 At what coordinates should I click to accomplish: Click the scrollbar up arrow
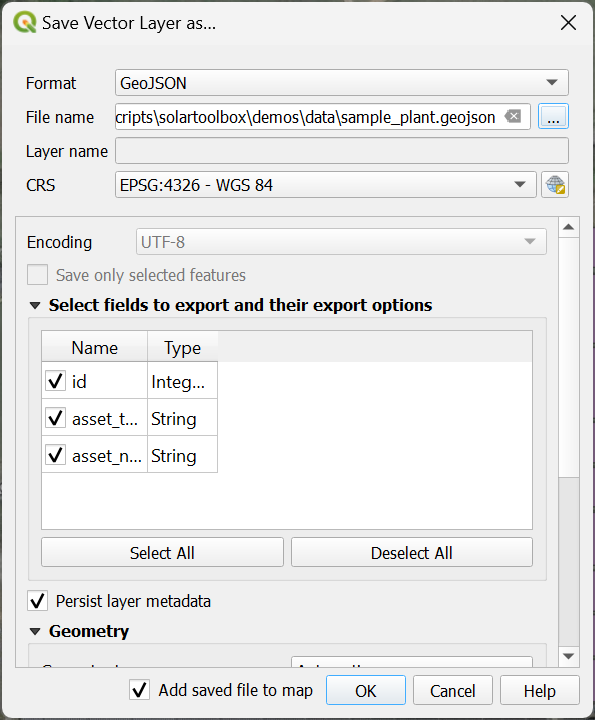(x=568, y=227)
